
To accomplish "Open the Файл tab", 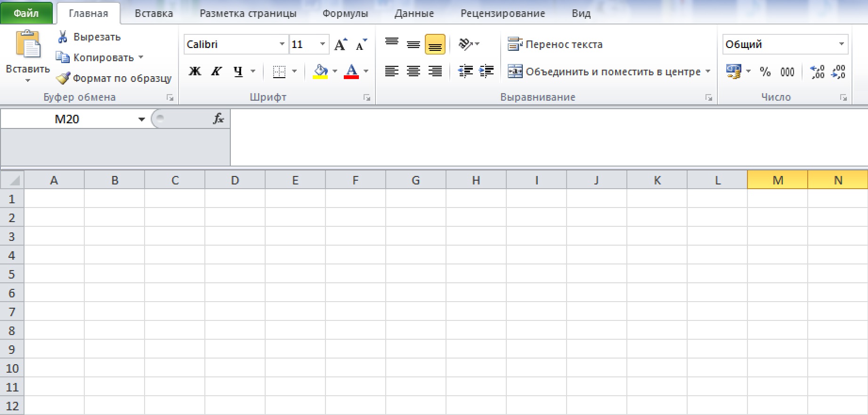I will [26, 13].
